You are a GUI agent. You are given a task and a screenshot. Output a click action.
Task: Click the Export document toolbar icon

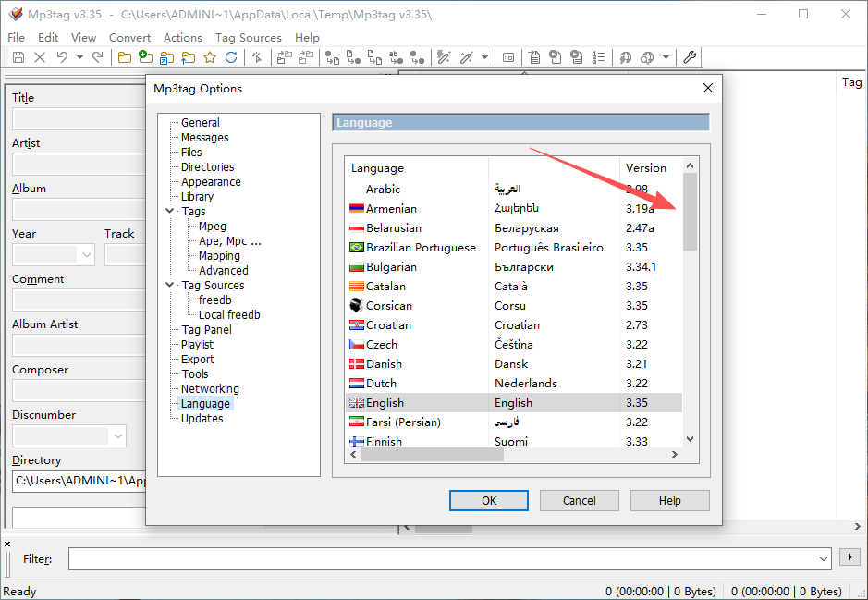[534, 57]
